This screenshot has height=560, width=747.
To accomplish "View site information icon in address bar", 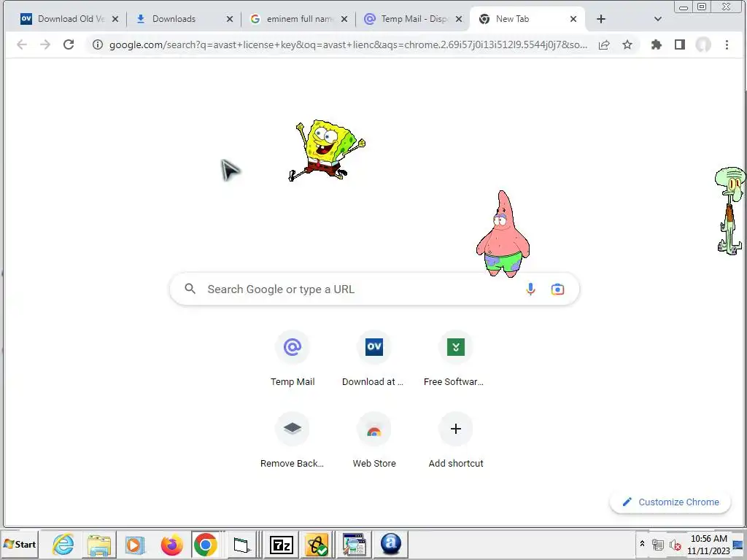I will pos(97,44).
